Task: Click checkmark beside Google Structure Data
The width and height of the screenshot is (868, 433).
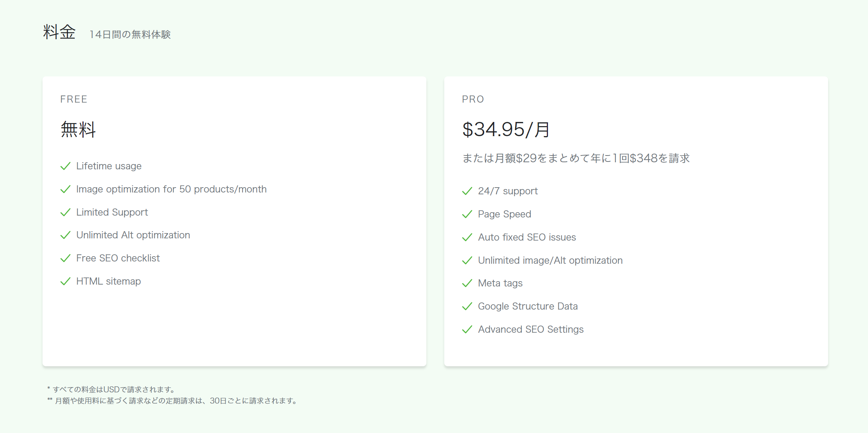Action: (467, 307)
